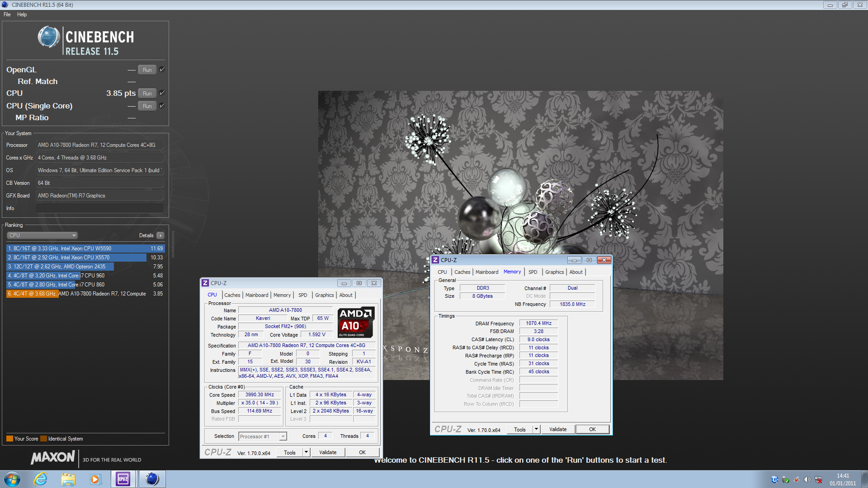Screen dimensions: 868x488
Task: Run the OpenGL benchmark
Action: (147, 70)
